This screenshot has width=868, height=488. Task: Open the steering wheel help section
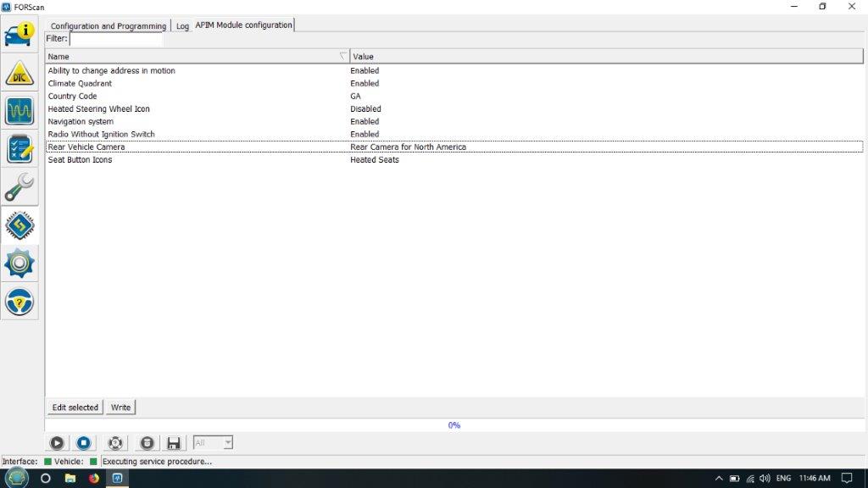coord(19,302)
